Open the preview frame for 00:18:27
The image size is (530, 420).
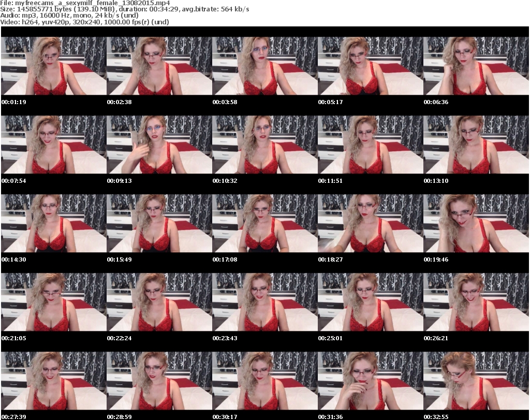(371, 224)
